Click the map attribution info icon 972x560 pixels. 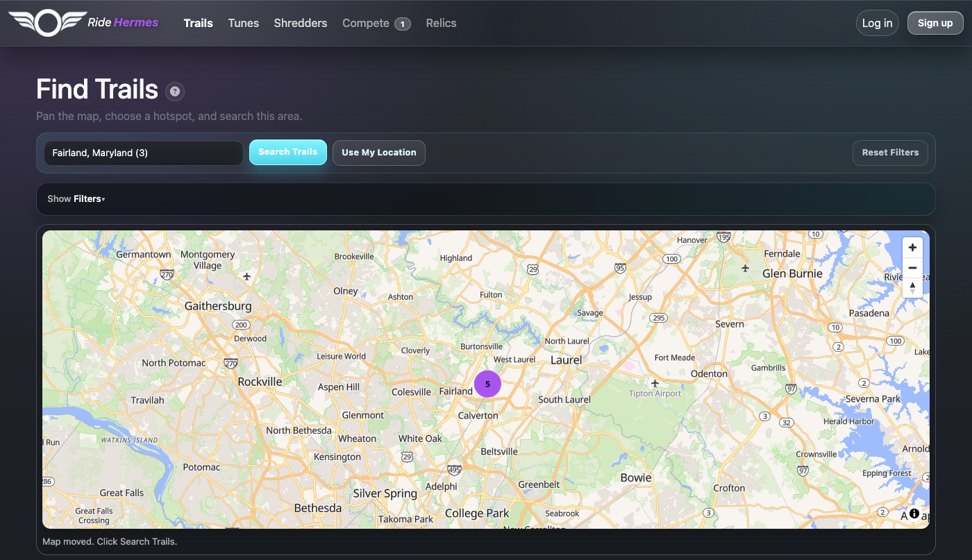(x=914, y=514)
